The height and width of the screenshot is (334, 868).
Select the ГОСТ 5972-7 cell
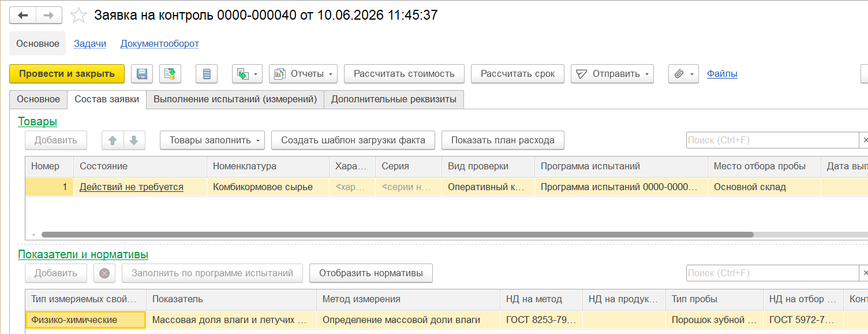click(x=803, y=320)
